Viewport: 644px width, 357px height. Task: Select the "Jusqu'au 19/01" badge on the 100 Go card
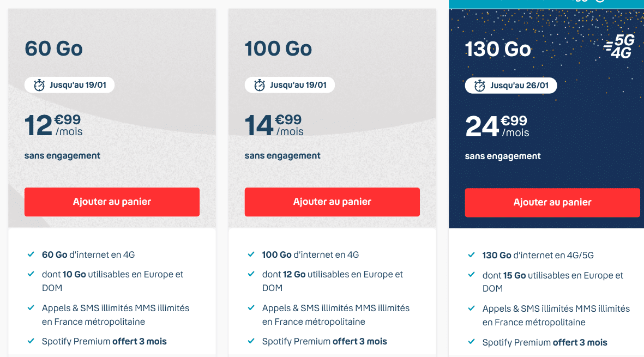(290, 84)
